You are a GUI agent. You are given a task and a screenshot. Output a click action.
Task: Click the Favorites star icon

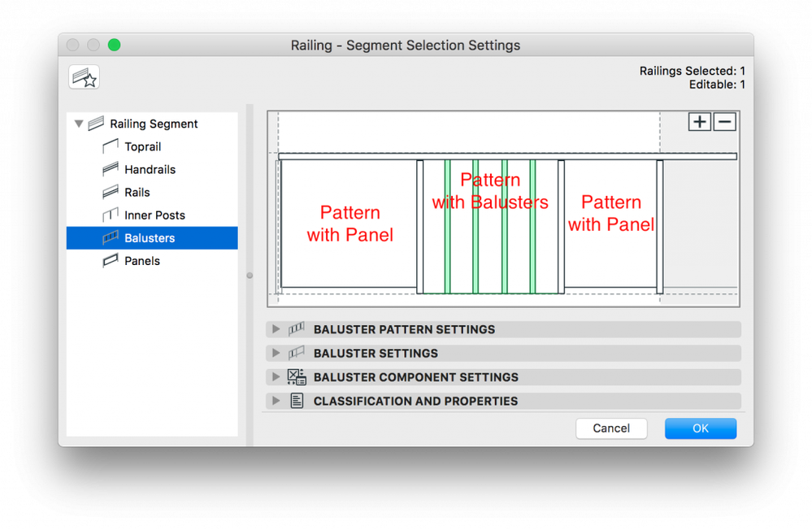(85, 77)
